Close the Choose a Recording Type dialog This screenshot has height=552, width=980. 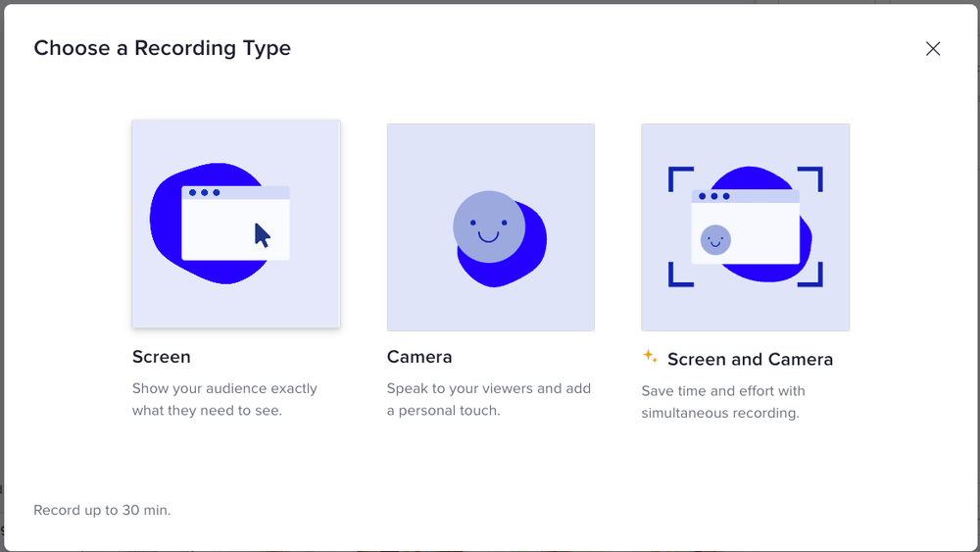click(x=933, y=49)
